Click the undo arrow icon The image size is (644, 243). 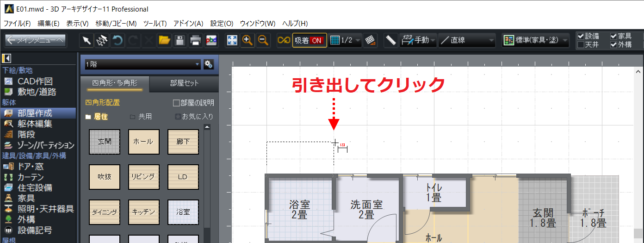[x=118, y=40]
